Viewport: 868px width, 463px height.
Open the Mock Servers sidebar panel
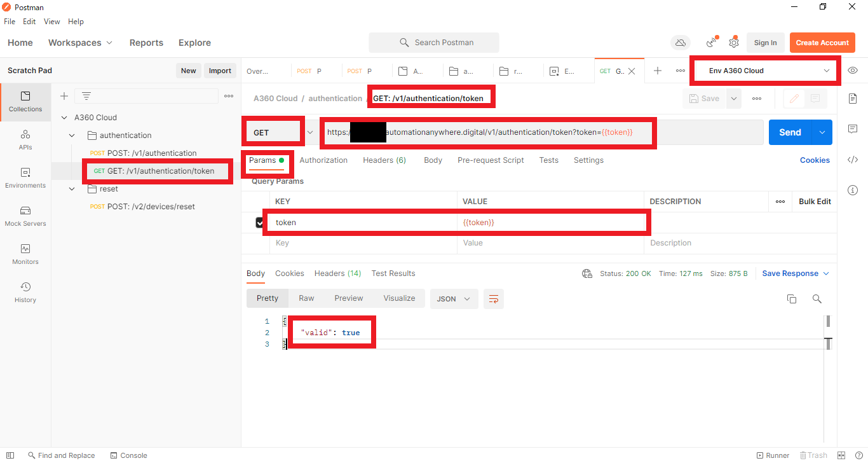point(25,216)
